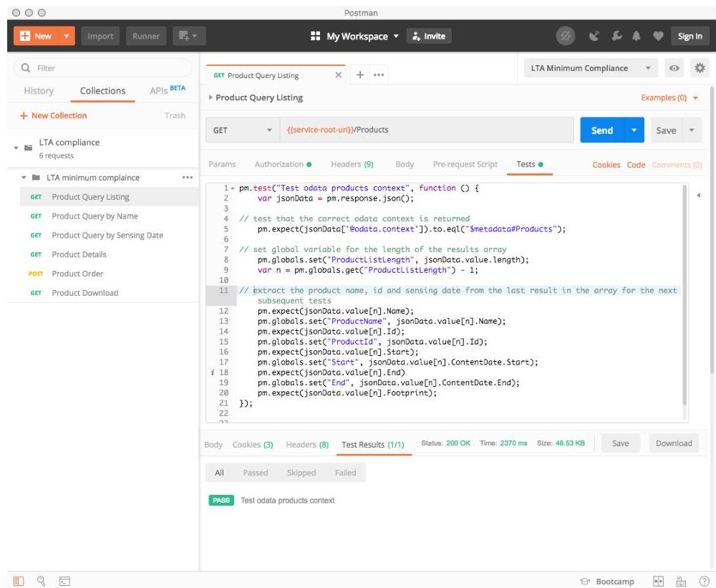Switch to the History tab

pos(39,91)
